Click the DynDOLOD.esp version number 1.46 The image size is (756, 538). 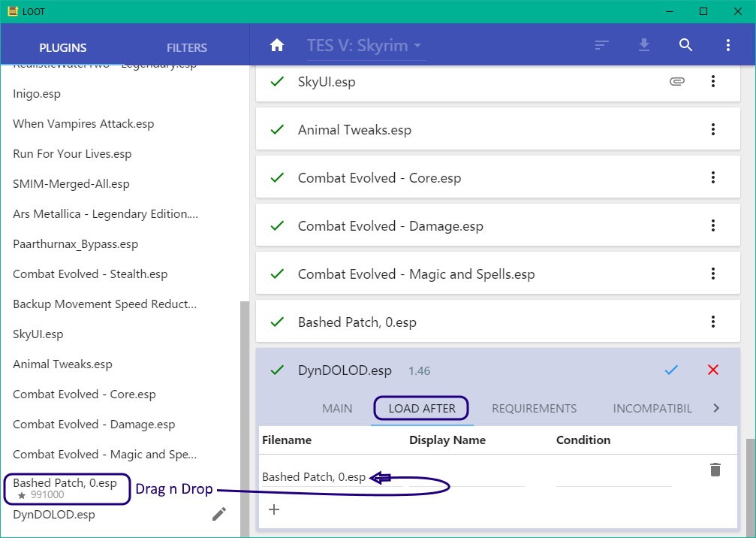[x=419, y=371]
